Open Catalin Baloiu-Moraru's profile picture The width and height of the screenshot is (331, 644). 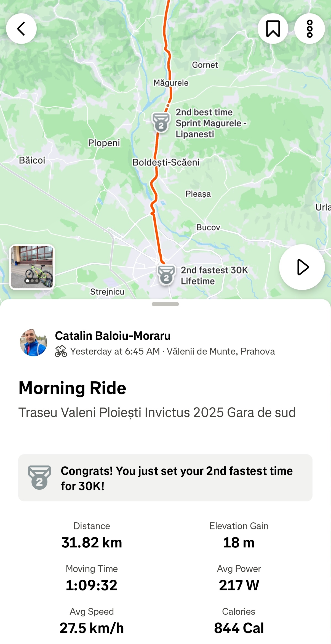pos(33,342)
